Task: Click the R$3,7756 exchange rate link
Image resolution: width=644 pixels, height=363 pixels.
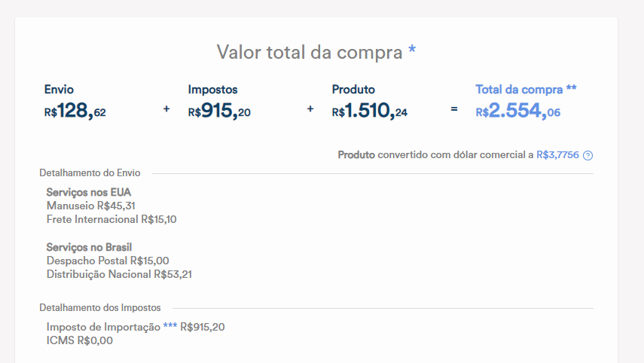Action: 557,155
